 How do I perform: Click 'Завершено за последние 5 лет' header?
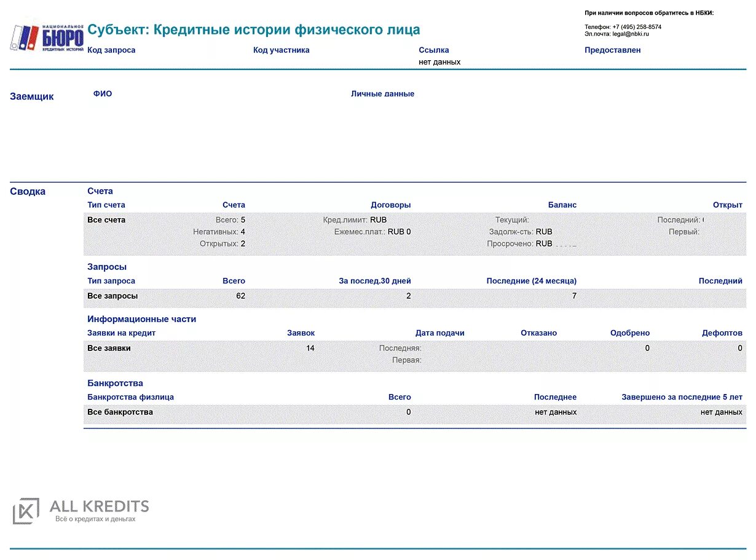(x=682, y=397)
